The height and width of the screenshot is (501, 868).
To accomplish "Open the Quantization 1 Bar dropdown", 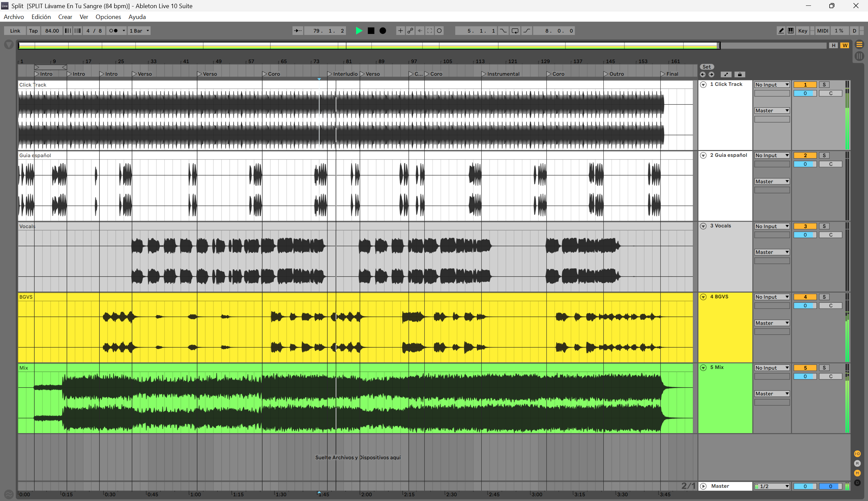I will click(139, 31).
